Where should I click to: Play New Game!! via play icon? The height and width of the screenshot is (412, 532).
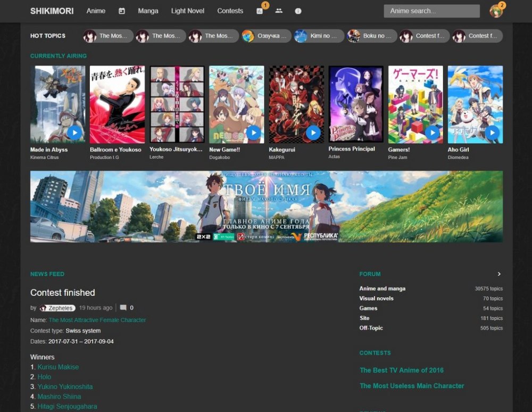click(254, 133)
